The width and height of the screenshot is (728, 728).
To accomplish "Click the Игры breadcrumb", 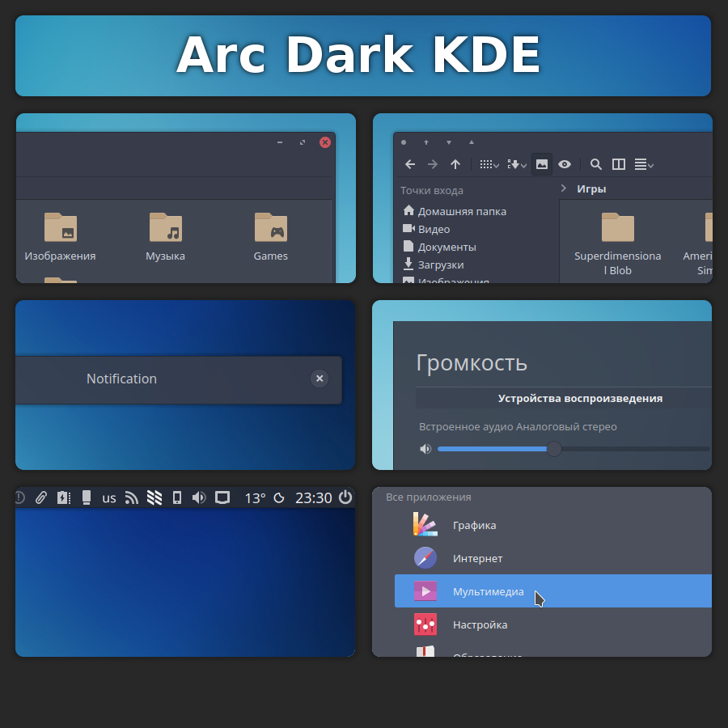I will 591,189.
